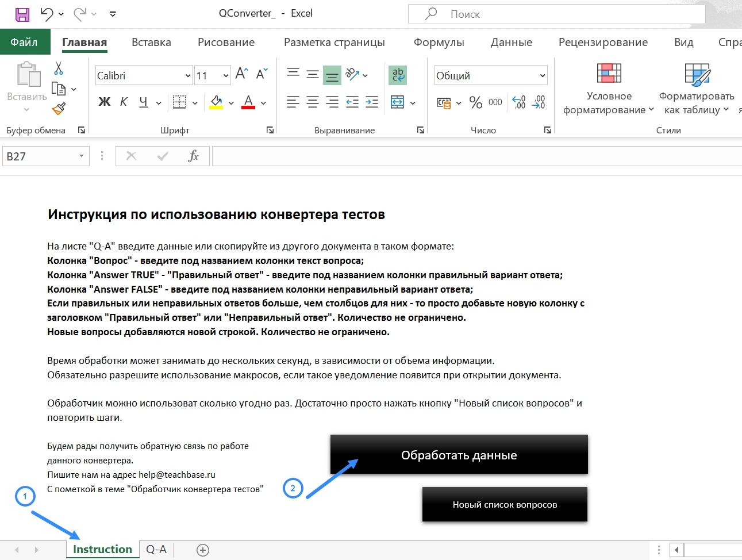The image size is (742, 560).
Task: Align text left
Action: pyautogui.click(x=293, y=102)
